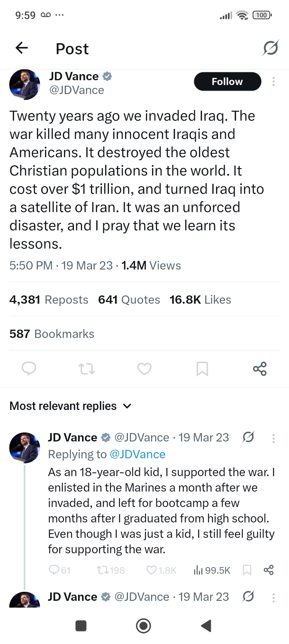Repost the first reply showing 198
289x644 pixels.
tap(103, 570)
